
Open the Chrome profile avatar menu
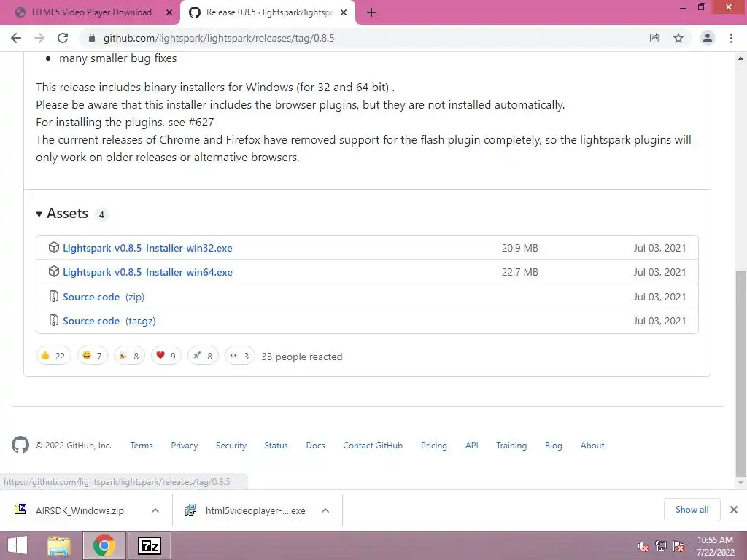click(708, 38)
